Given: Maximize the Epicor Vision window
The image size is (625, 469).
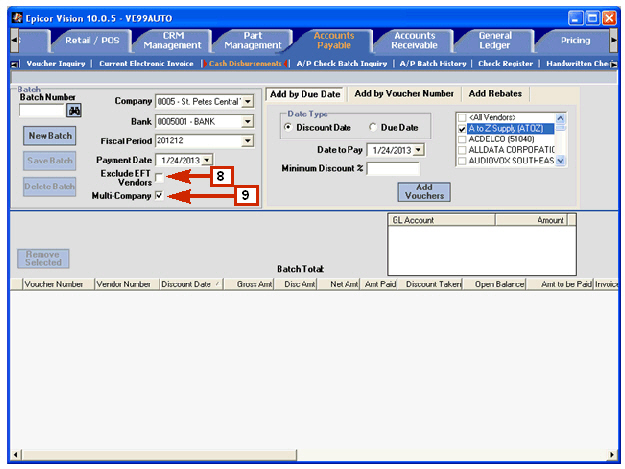Looking at the screenshot, I should [x=593, y=18].
